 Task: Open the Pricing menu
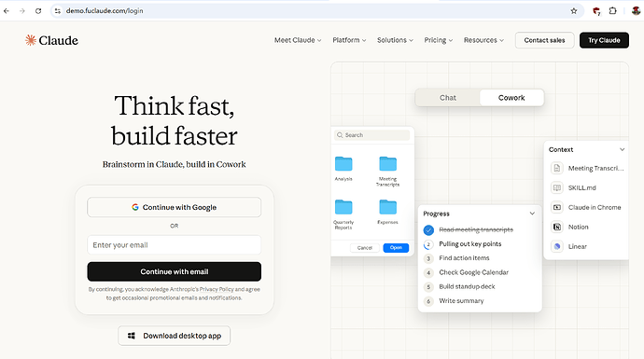[x=439, y=40]
